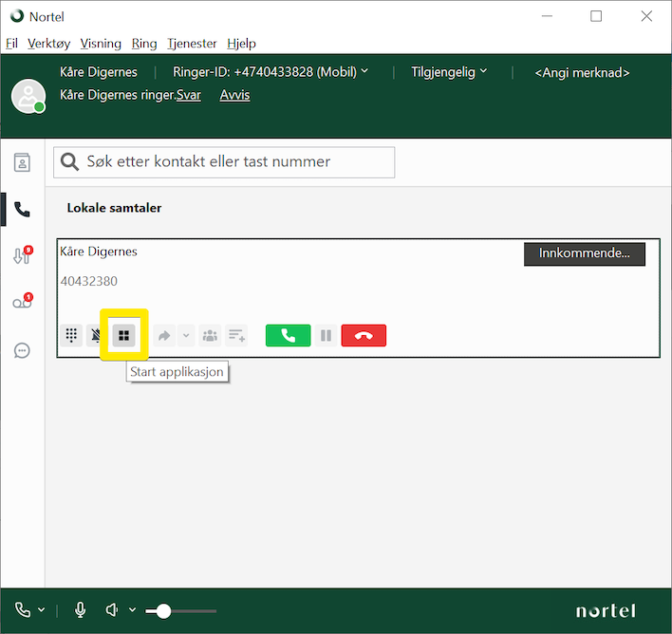Open the Verktøy menu
The image size is (672, 634).
48,44
